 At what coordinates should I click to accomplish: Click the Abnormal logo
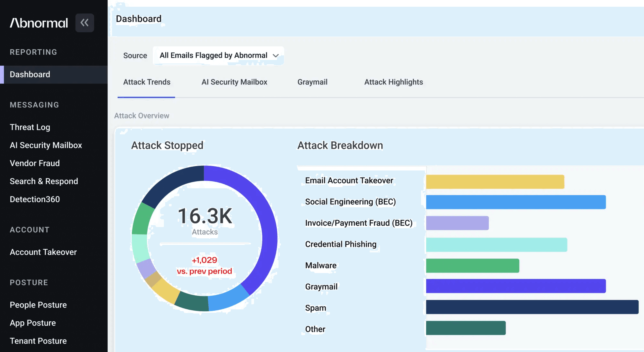pos(39,23)
